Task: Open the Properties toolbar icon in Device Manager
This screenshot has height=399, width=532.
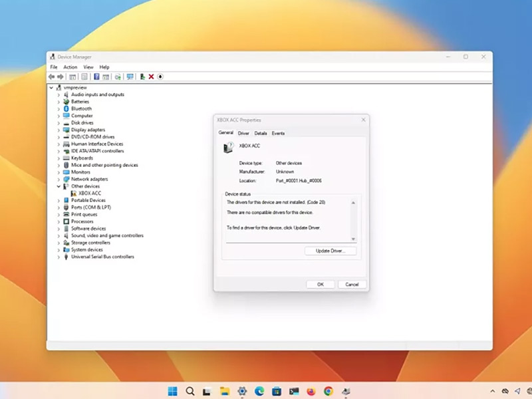Action: (84, 76)
